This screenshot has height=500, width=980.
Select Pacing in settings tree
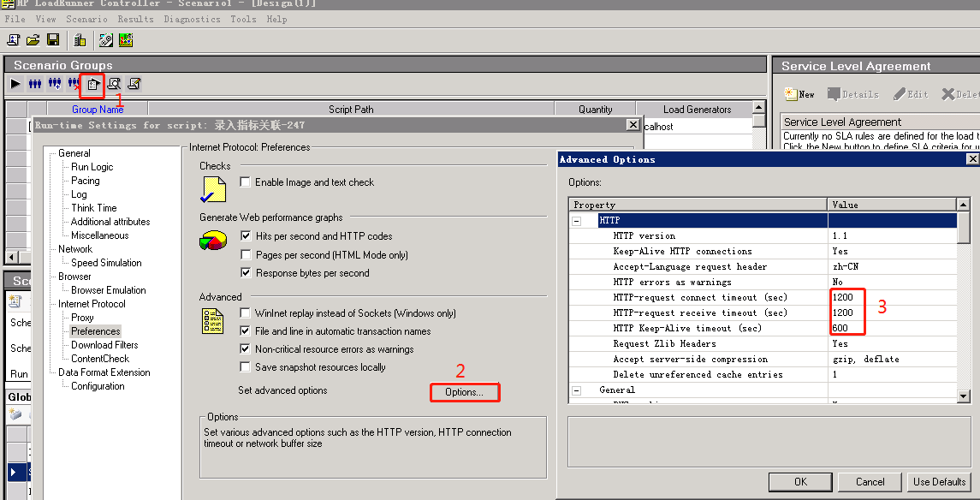(x=85, y=181)
